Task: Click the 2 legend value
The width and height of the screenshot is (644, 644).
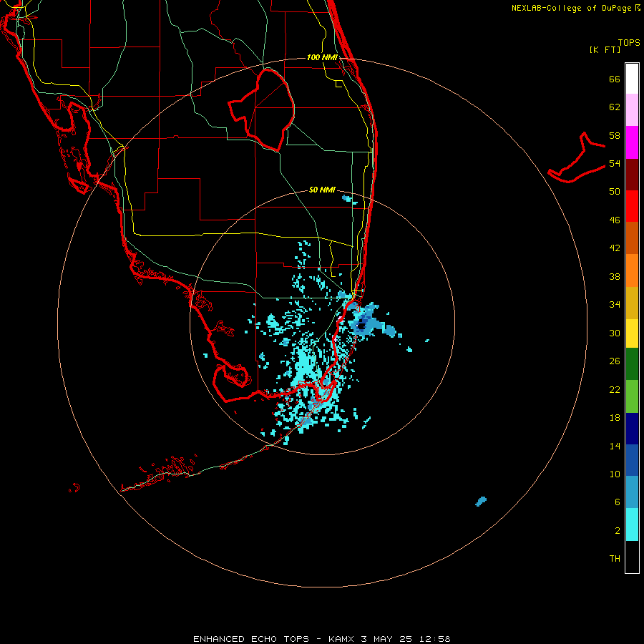Action: click(618, 531)
